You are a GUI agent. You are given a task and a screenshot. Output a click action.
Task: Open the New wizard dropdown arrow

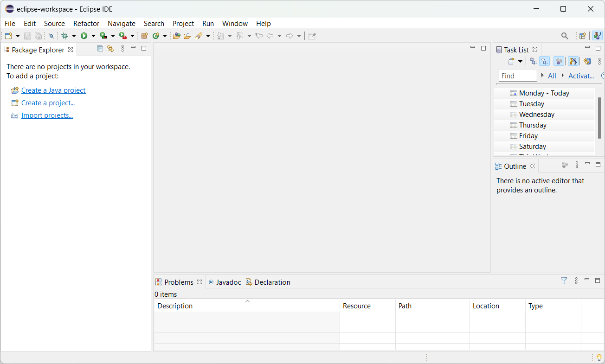point(18,36)
